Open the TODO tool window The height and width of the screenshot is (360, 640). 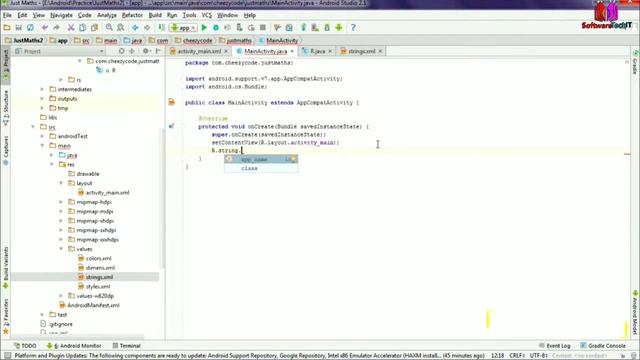[x=25, y=346]
